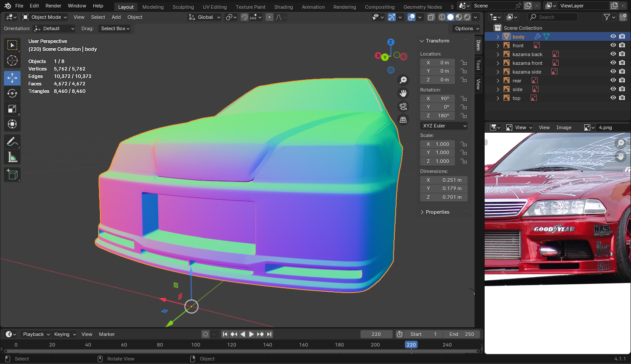
Task: Select the Scale tool
Action: [12, 109]
